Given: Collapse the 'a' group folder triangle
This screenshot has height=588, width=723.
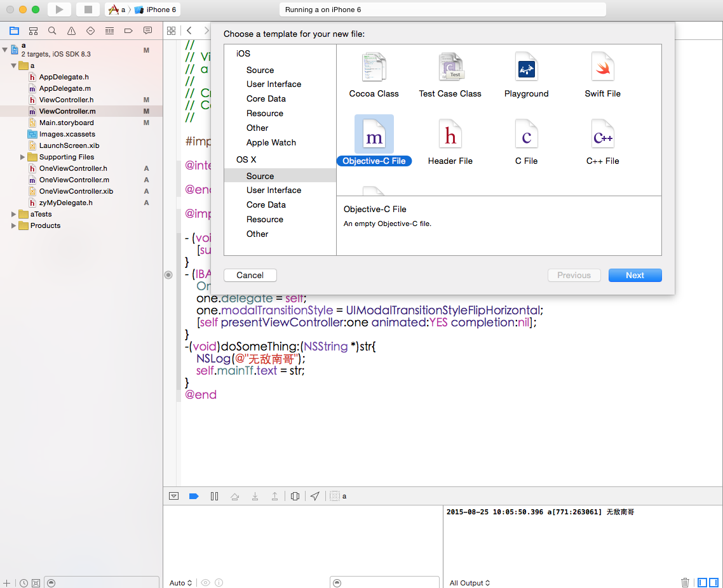Looking at the screenshot, I should click(14, 65).
